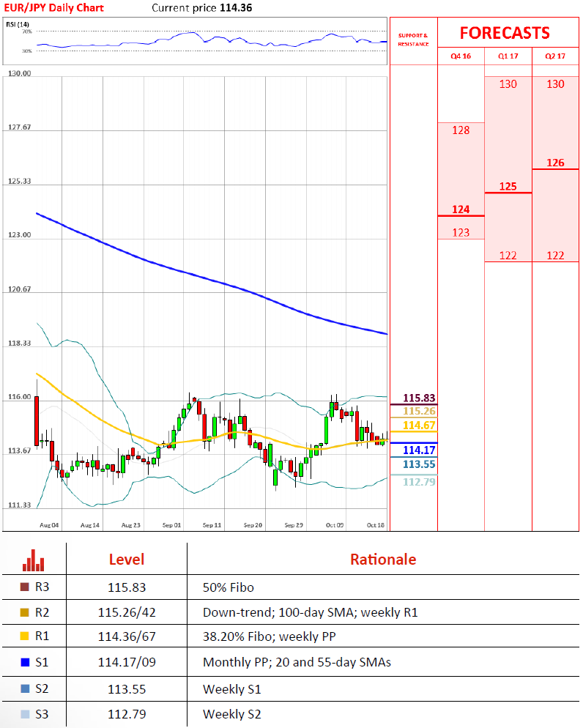Click the 123.00 price axis label
Image resolution: width=583 pixels, height=728 pixels.
click(20, 235)
